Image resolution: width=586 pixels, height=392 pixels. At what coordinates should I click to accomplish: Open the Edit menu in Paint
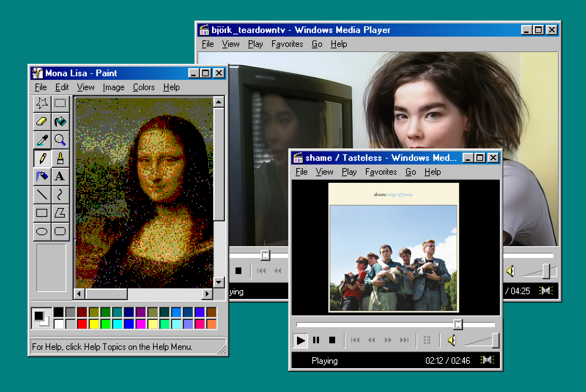pyautogui.click(x=62, y=88)
